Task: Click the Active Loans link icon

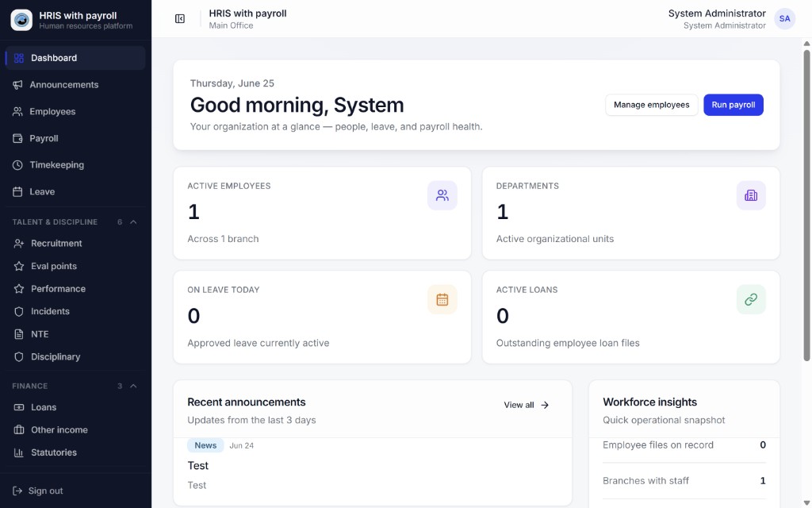Action: pyautogui.click(x=751, y=299)
